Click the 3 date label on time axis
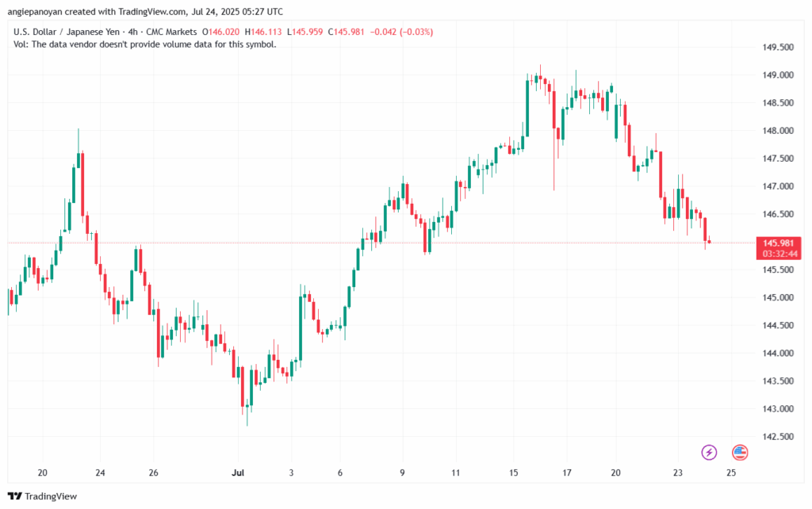 291,473
